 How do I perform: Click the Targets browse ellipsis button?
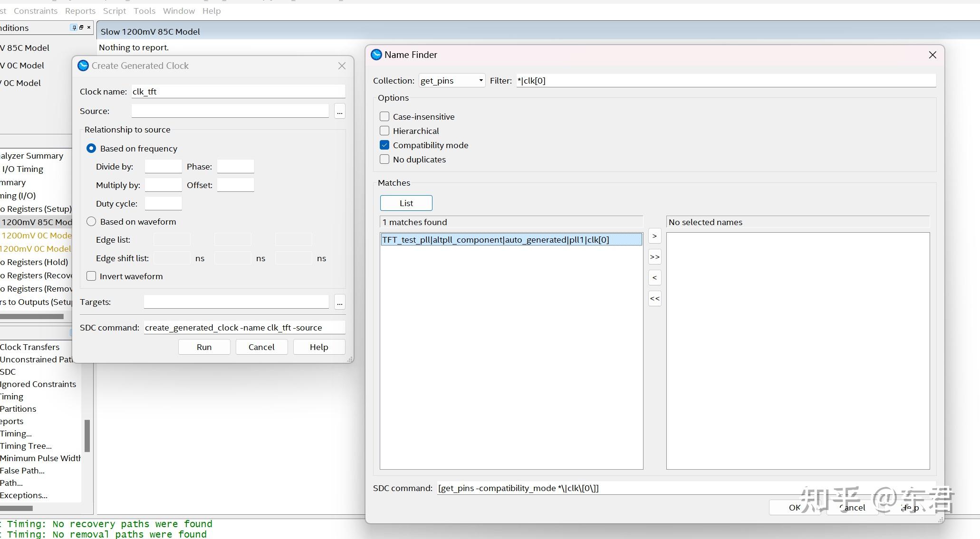339,302
